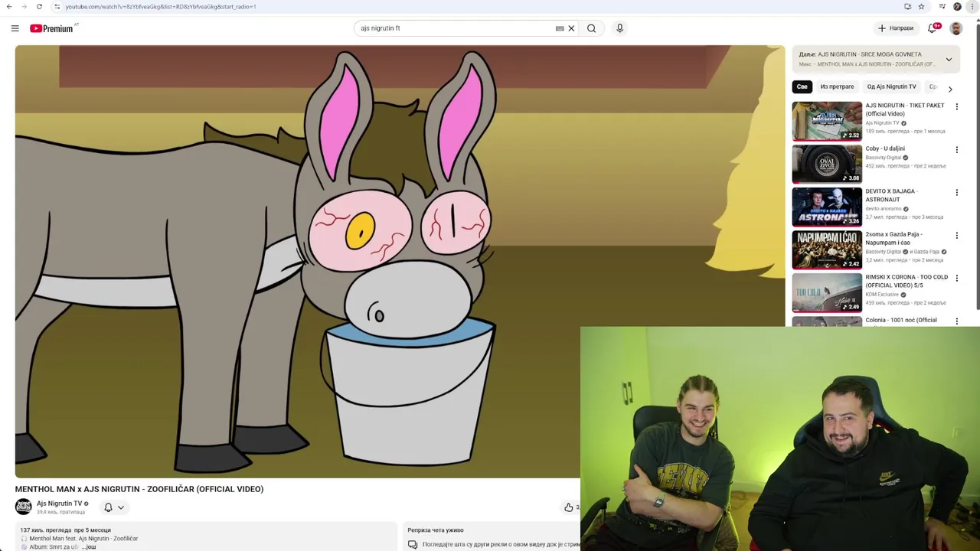
Task: Like the video with thumbs-up
Action: tap(568, 507)
